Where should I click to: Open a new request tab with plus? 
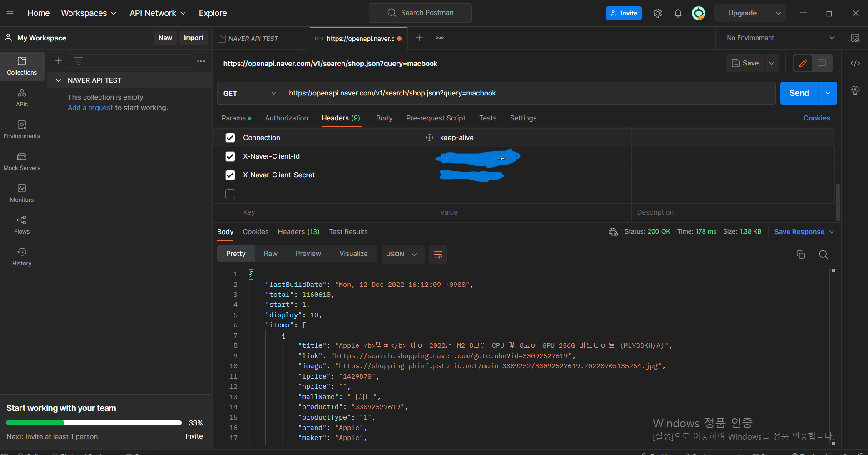419,38
